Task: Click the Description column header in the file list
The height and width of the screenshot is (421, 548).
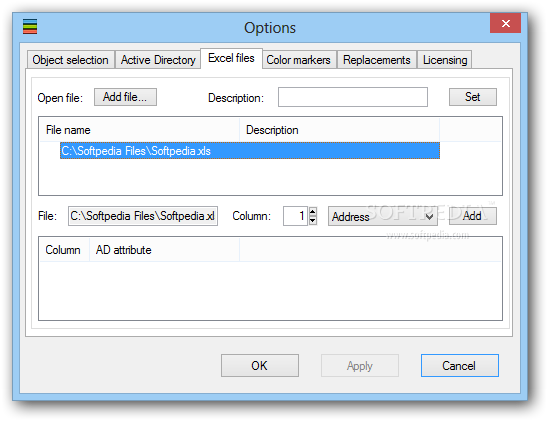Action: coord(339,130)
